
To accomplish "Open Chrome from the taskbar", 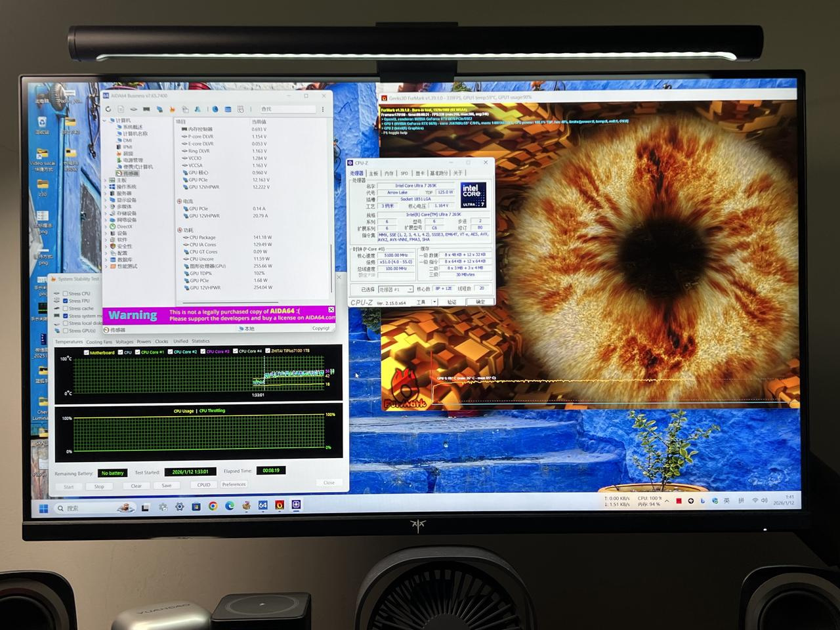I will [213, 506].
